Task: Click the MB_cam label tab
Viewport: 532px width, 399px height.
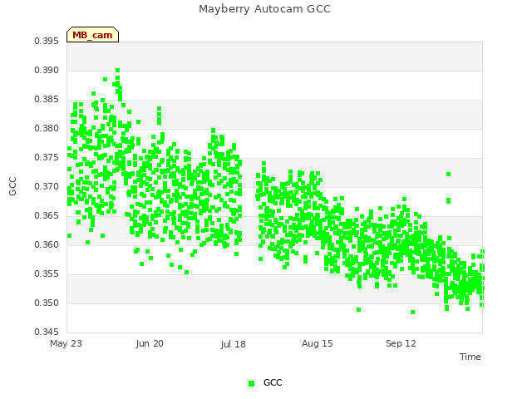Action: (92, 35)
